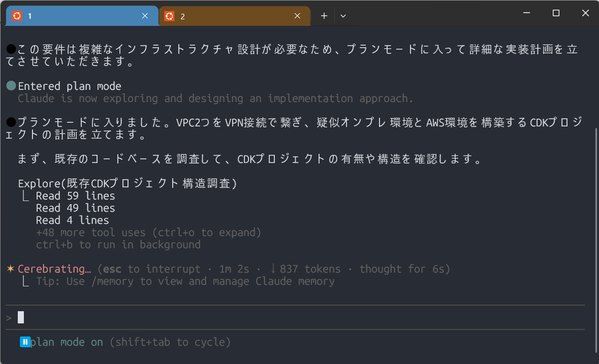Click the Explore task tree branch line

pyautogui.click(x=26, y=196)
